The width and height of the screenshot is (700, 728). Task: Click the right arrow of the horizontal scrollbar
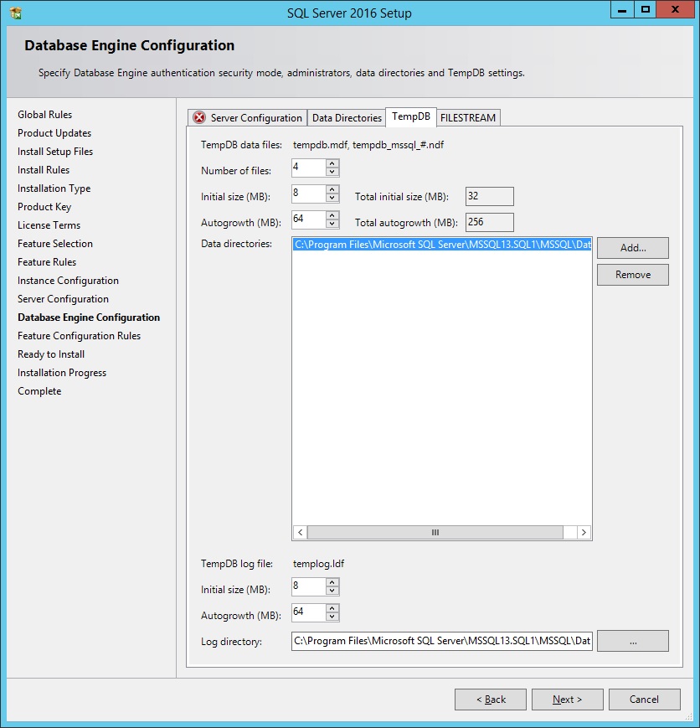[x=584, y=532]
